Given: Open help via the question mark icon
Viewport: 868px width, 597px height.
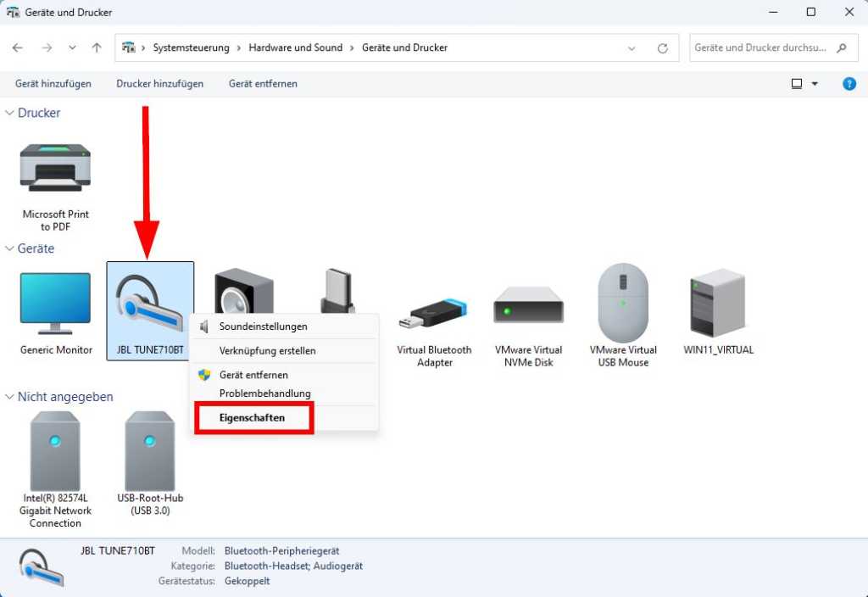Looking at the screenshot, I should pos(849,83).
